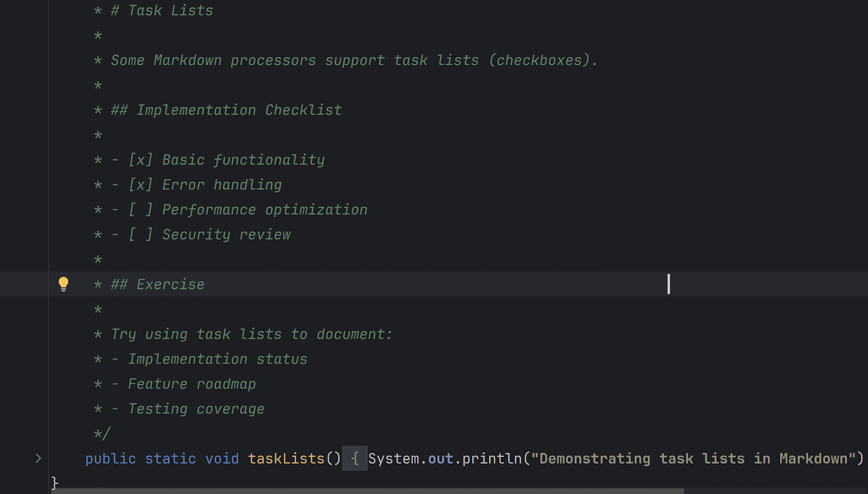The width and height of the screenshot is (868, 494).
Task: Click the 'Try using task lists to document:' line
Action: tap(252, 335)
